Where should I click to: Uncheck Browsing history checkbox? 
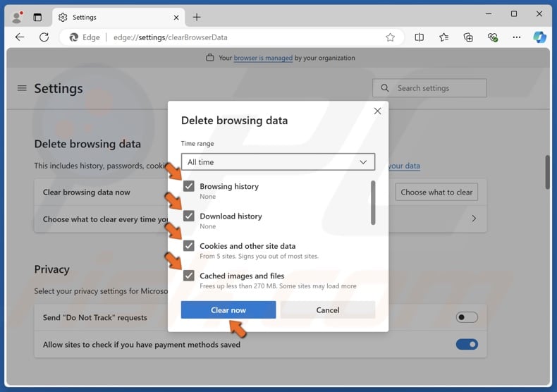pyautogui.click(x=189, y=186)
